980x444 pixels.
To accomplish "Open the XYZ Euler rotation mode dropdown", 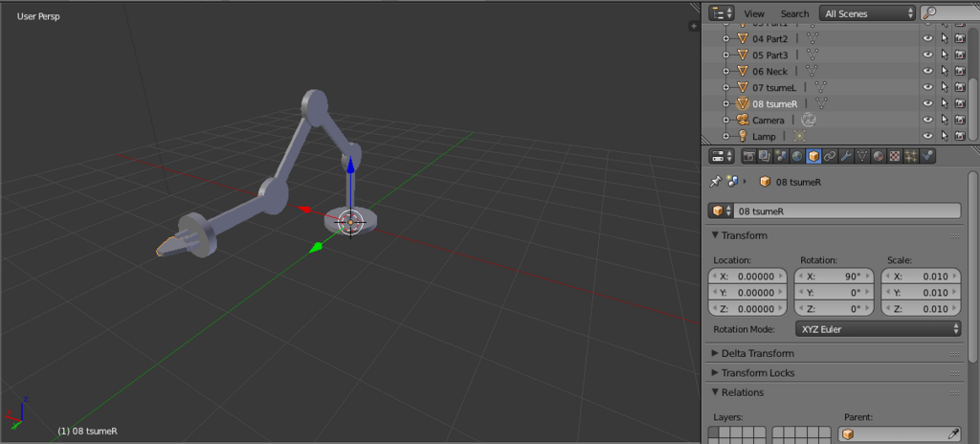I will 879,329.
